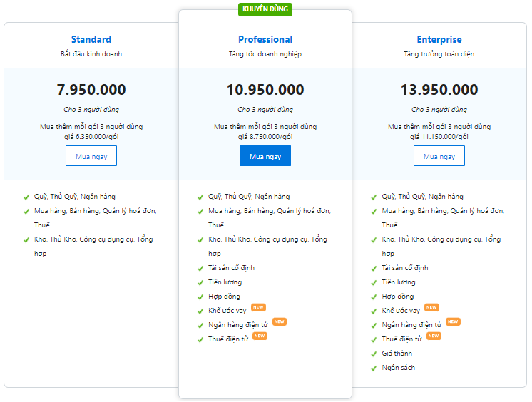Click checkmark beside Professional Tài sản cố định
Viewport: 532px width, 402px height.
(x=200, y=269)
